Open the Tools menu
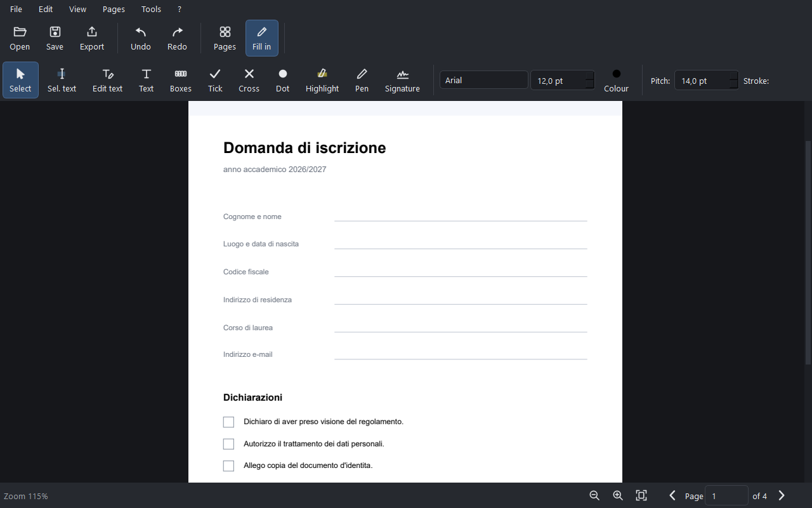The width and height of the screenshot is (812, 508). point(151,10)
